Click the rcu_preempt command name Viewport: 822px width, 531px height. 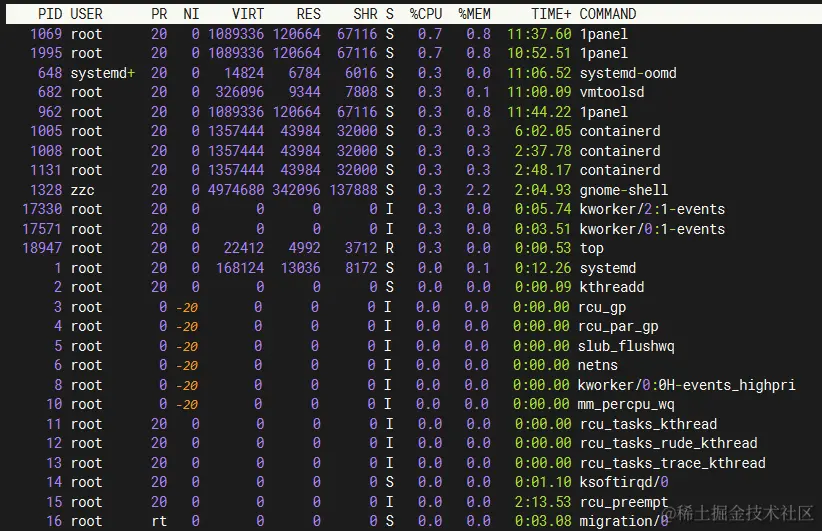pos(624,502)
